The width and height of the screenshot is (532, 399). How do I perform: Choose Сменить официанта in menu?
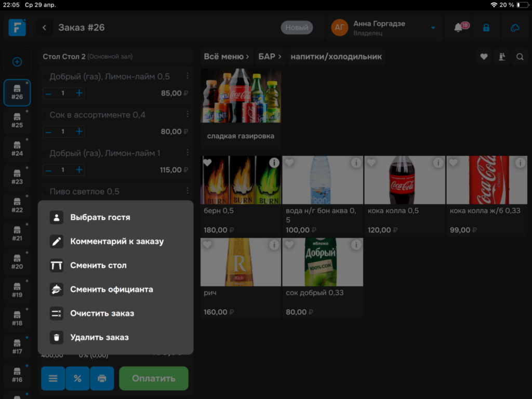point(115,289)
